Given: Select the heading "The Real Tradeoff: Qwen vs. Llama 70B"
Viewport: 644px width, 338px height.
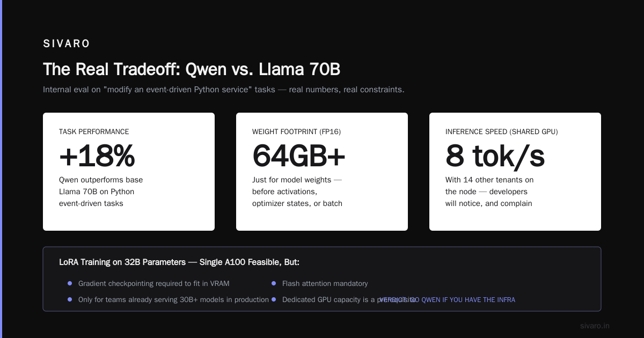Looking at the screenshot, I should pyautogui.click(x=192, y=69).
